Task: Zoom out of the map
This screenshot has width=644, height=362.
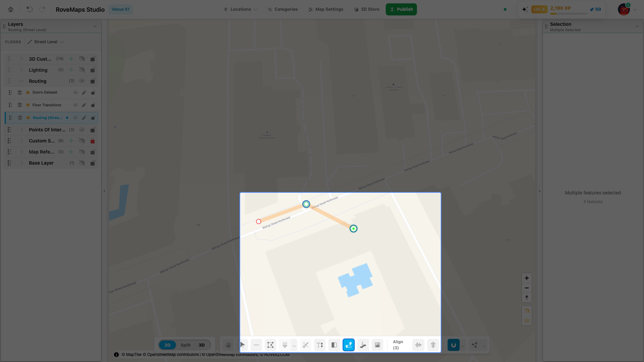Action: tap(527, 288)
